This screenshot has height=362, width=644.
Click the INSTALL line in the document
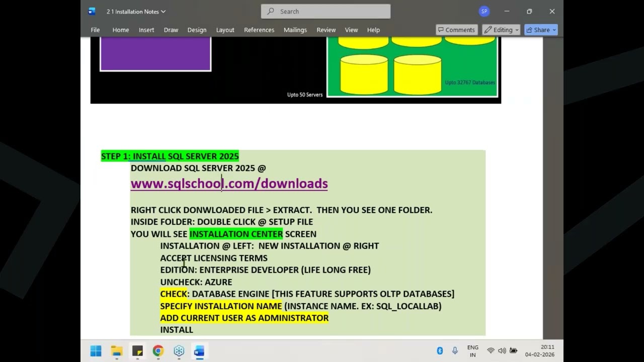coord(177,330)
